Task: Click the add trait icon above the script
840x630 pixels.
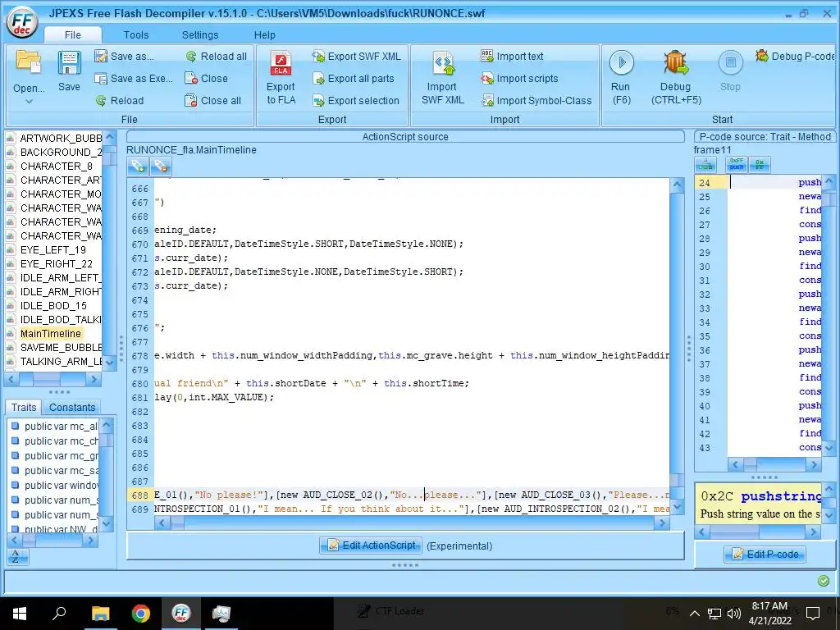Action: point(138,167)
